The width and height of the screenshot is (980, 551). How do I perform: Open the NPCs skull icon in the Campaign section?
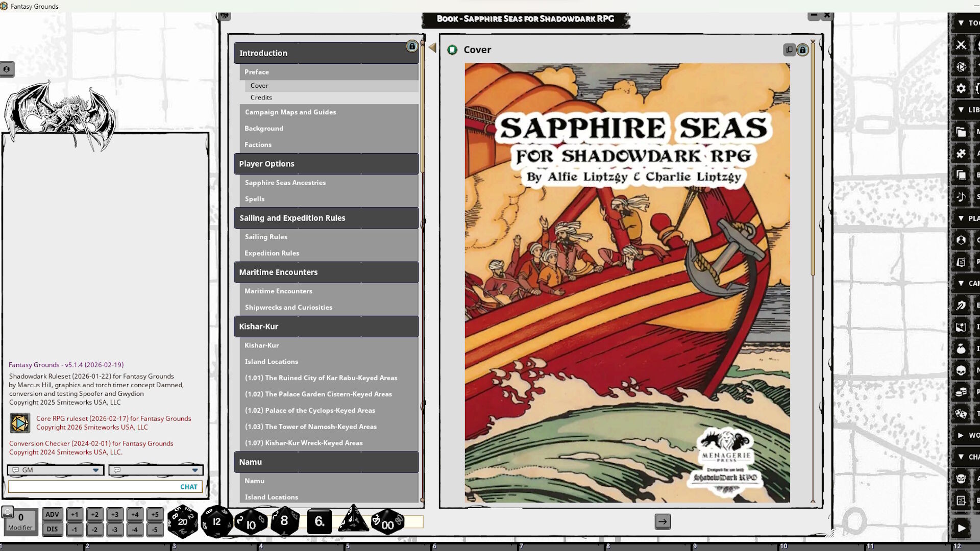961,370
